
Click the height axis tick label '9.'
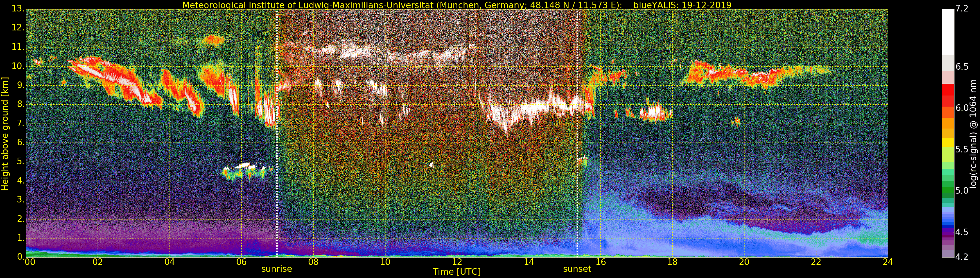coord(21,85)
